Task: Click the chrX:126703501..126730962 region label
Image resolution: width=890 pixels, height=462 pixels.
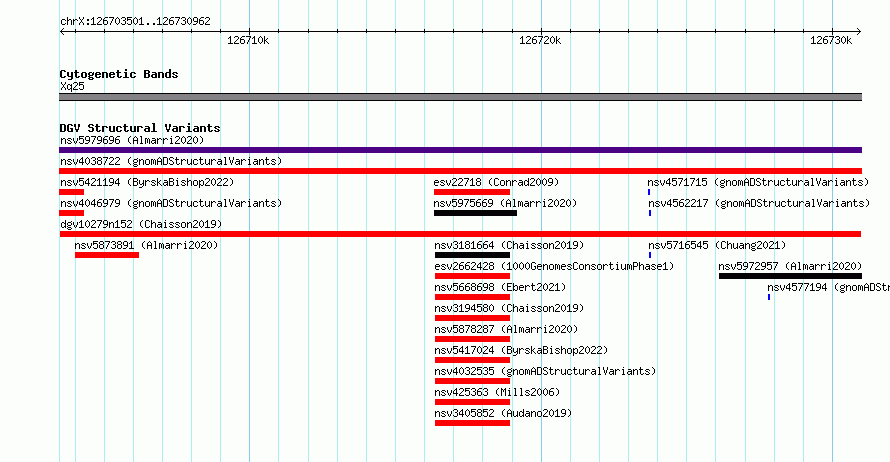Action: point(135,22)
